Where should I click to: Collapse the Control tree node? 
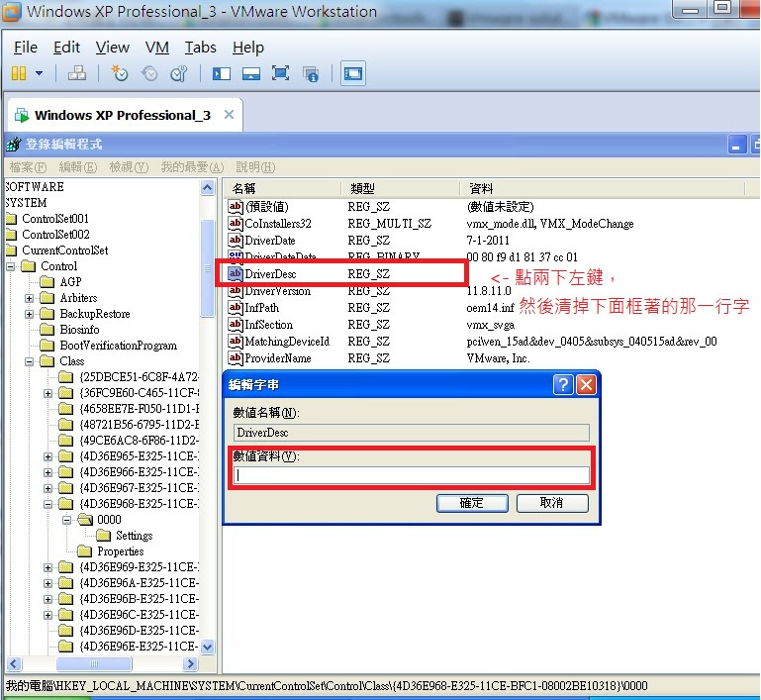[10, 266]
